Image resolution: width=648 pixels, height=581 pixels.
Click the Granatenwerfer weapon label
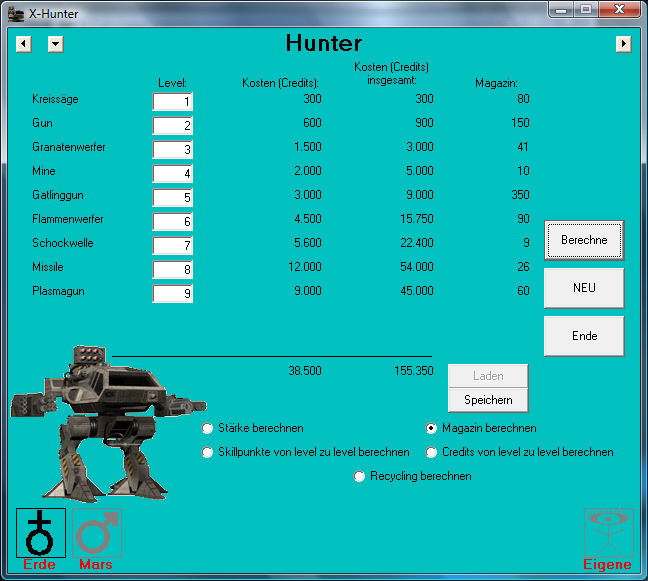click(69, 147)
